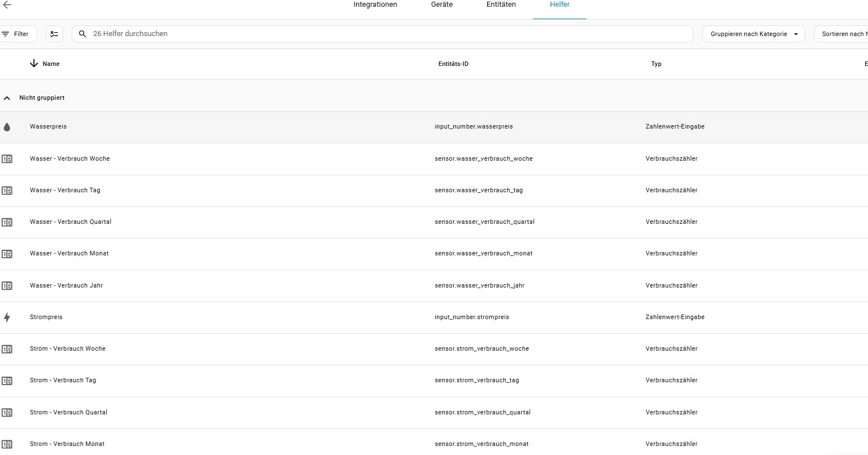Click meter icon of Strom - Verbrauch Tag

[x=7, y=381]
